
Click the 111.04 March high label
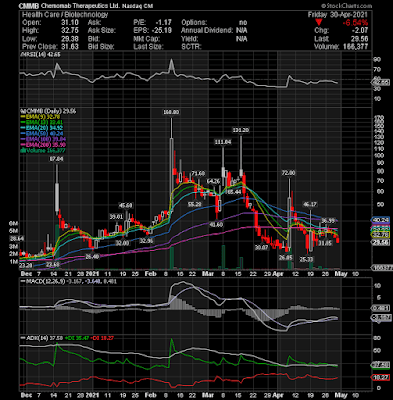(x=223, y=142)
